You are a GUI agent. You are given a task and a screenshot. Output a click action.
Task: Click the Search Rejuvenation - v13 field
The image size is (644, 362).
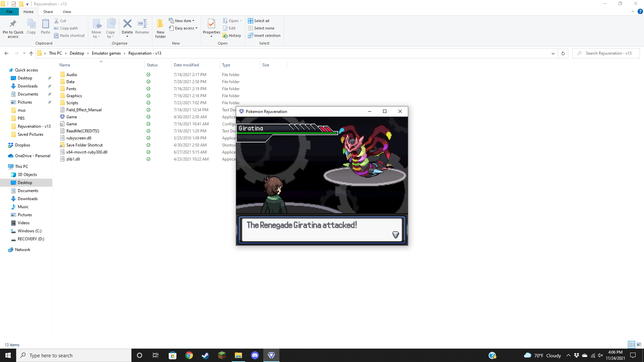pyautogui.click(x=606, y=53)
